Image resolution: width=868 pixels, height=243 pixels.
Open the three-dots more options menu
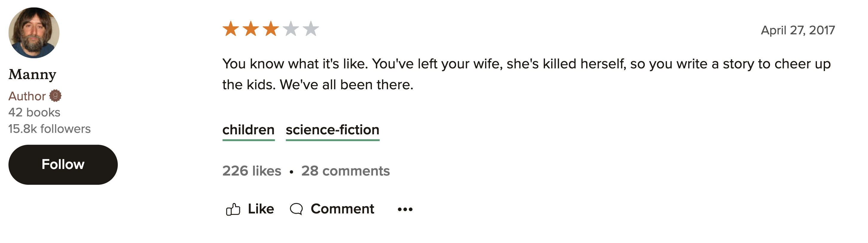pos(405,209)
